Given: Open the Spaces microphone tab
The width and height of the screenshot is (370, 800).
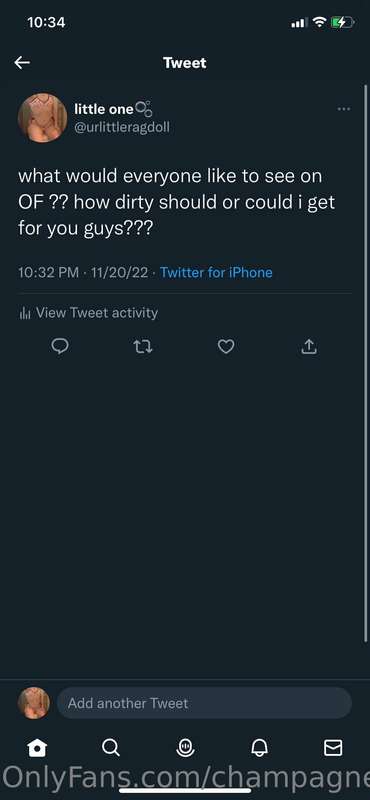Looking at the screenshot, I should pyautogui.click(x=185, y=748).
